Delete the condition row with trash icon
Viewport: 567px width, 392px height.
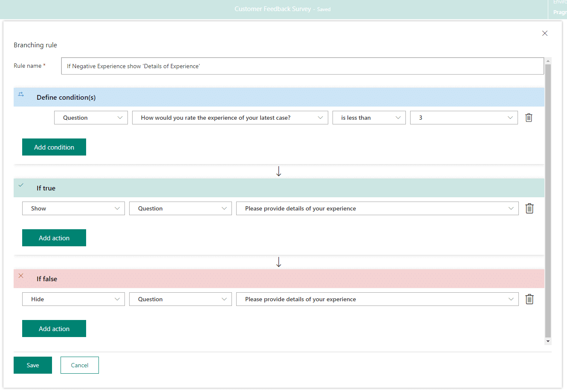[x=529, y=118]
